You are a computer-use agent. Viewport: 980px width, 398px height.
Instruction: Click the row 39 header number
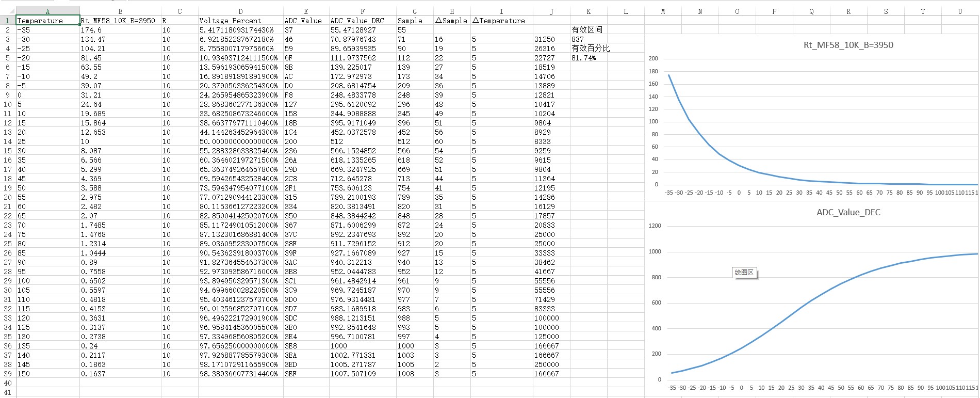(8, 374)
